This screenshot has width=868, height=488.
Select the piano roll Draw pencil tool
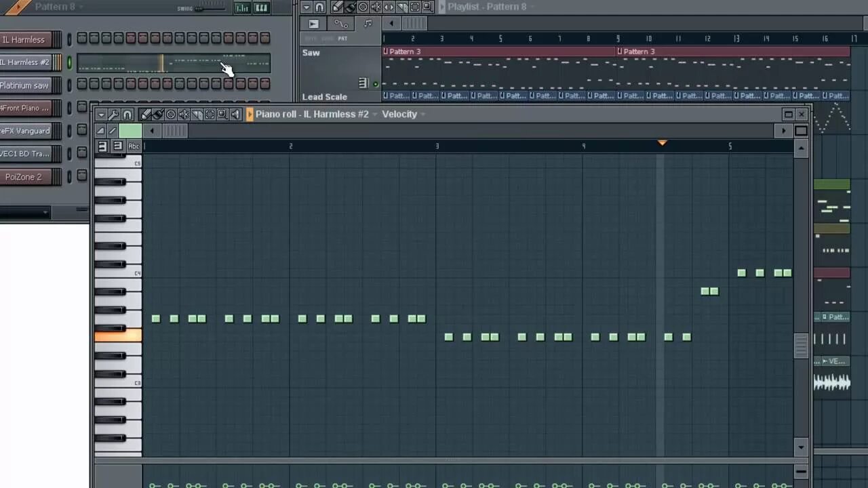pyautogui.click(x=145, y=115)
